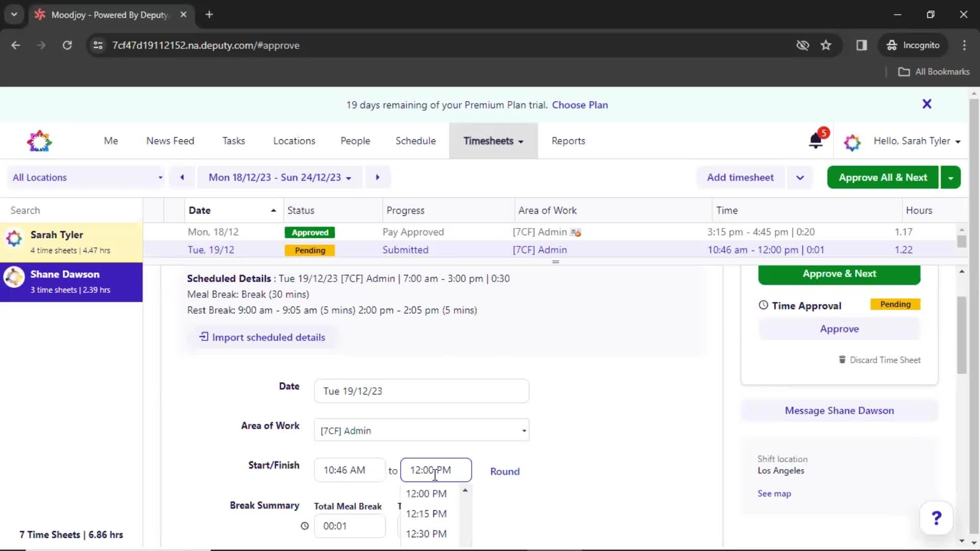Click the Approve button under Time Approval
This screenshot has width=980, height=551.
point(839,329)
